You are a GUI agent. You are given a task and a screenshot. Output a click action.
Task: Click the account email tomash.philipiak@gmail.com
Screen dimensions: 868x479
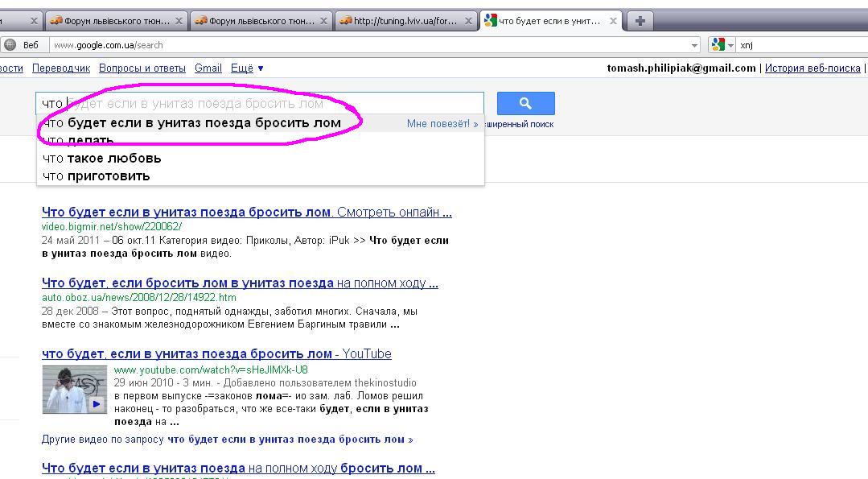click(681, 68)
